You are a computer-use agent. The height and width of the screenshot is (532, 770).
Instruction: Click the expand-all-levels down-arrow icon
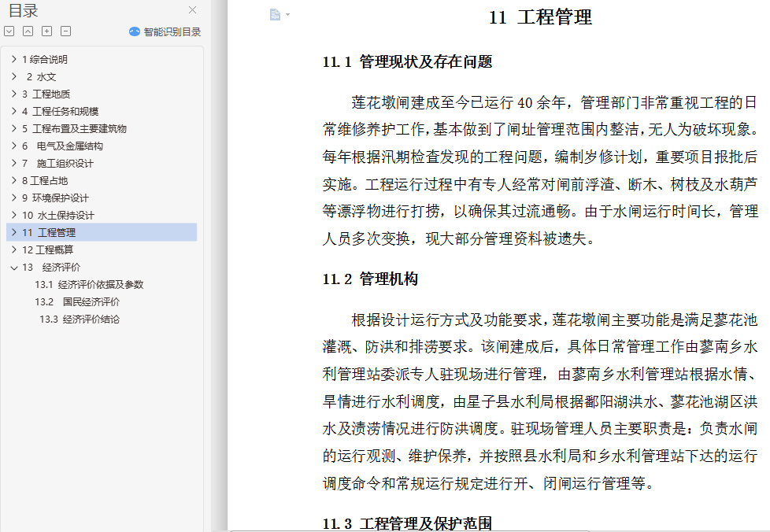9,31
